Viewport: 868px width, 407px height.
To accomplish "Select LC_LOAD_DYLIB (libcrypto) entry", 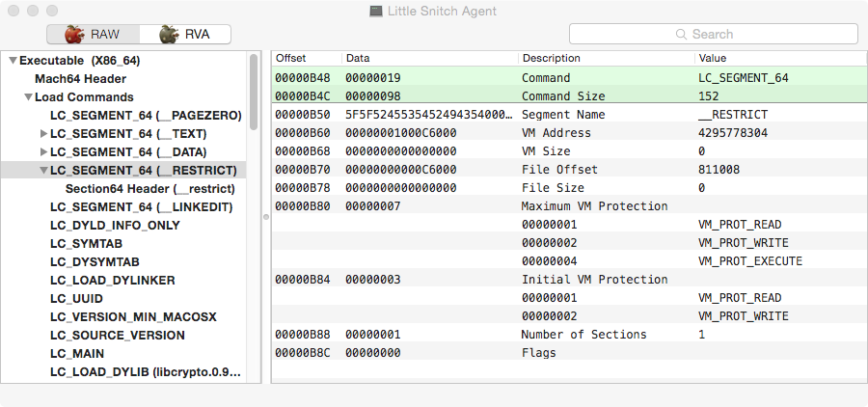I will [145, 372].
